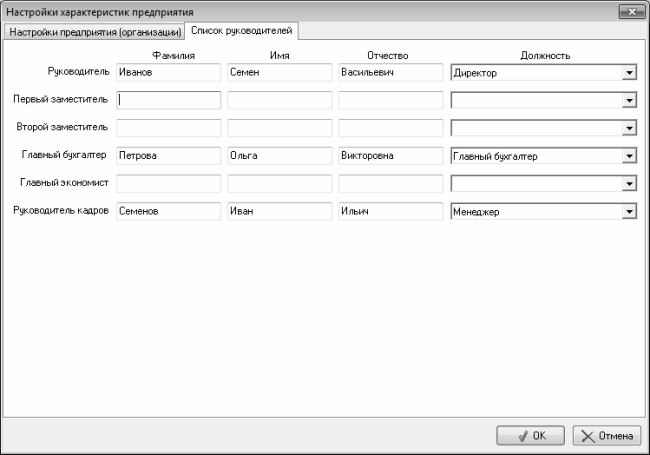Click patronymic field containing Викторовна
This screenshot has height=455, width=650.
tap(390, 156)
